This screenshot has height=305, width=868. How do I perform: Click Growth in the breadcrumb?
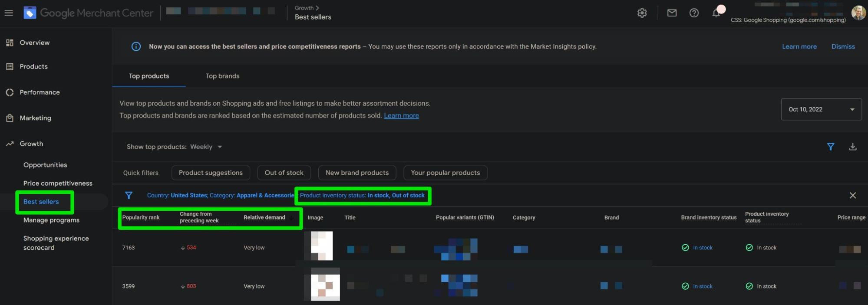coord(304,8)
